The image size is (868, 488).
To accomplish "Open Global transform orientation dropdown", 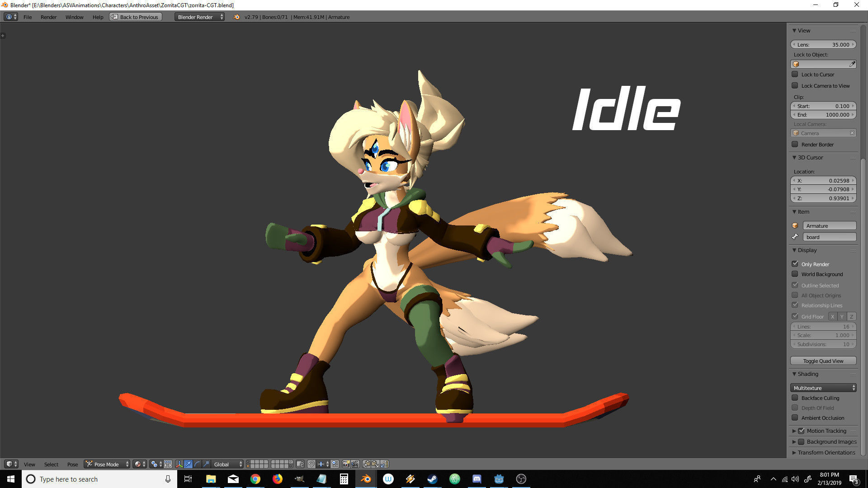I will click(227, 464).
